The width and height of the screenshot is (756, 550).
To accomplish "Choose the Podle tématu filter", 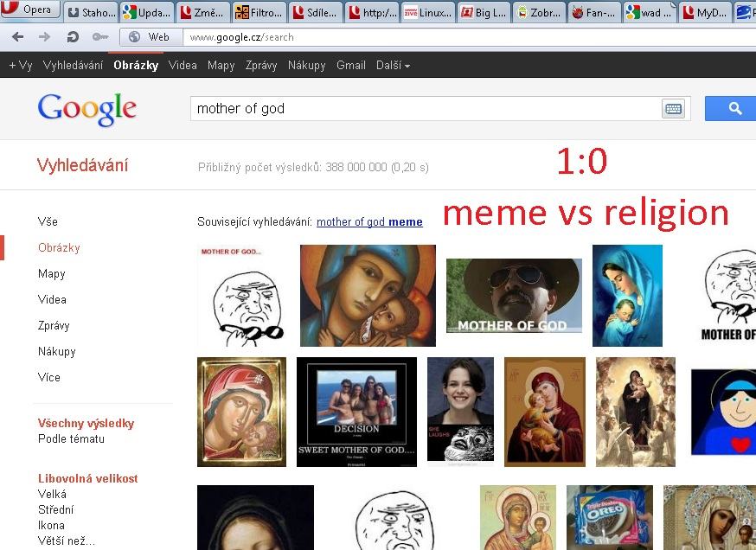I will (x=71, y=438).
